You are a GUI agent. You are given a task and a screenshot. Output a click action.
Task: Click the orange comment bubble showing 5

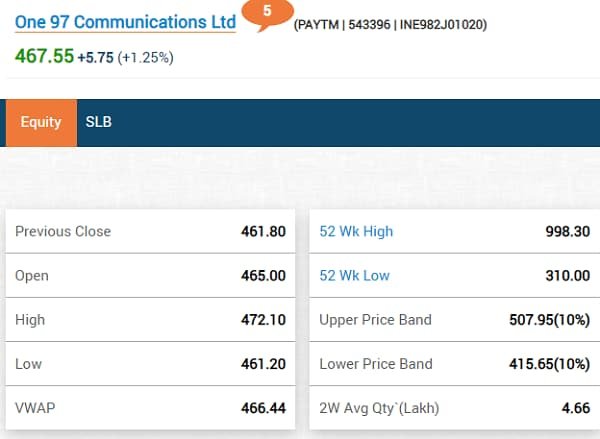[x=266, y=12]
